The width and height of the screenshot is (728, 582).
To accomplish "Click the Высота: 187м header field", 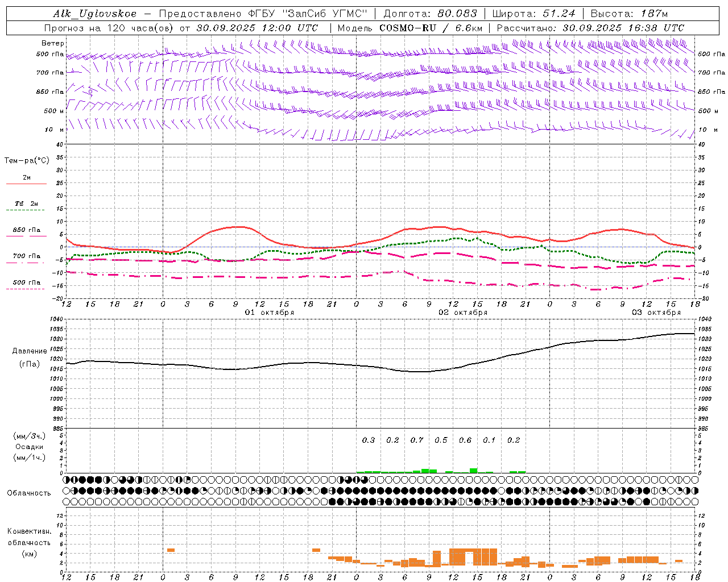I will tap(629, 14).
